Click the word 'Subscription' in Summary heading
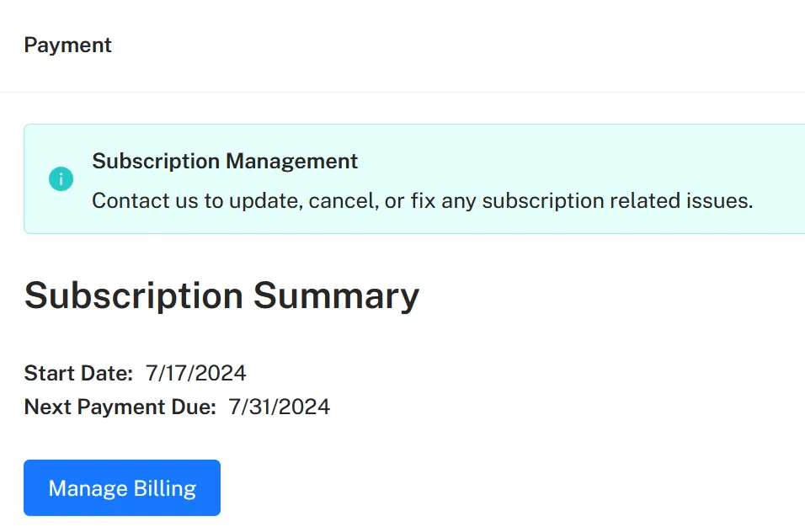The image size is (805, 532). pos(134,297)
